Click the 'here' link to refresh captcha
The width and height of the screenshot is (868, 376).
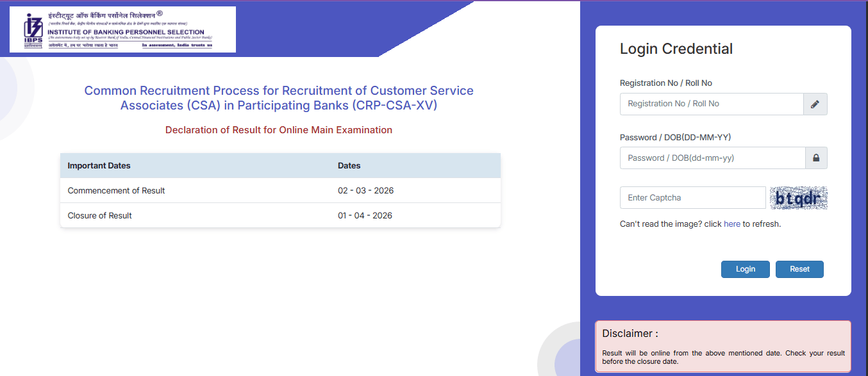[x=731, y=224]
